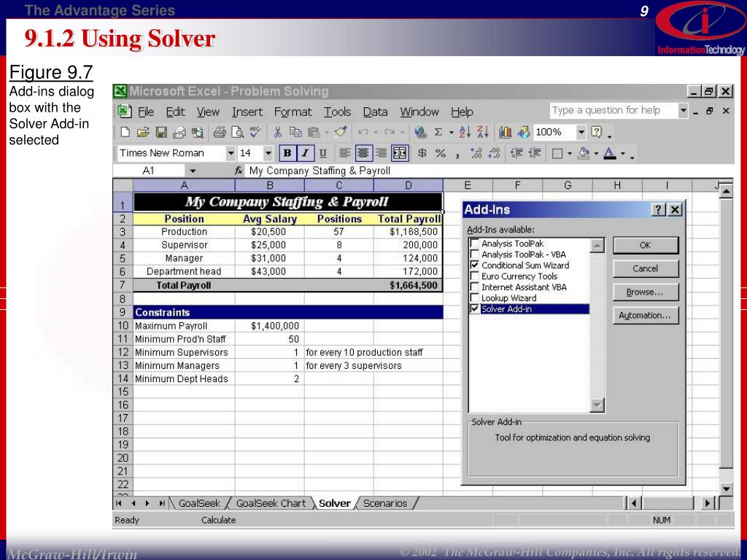
Task: Open the font name dropdown arrow
Action: 231,153
